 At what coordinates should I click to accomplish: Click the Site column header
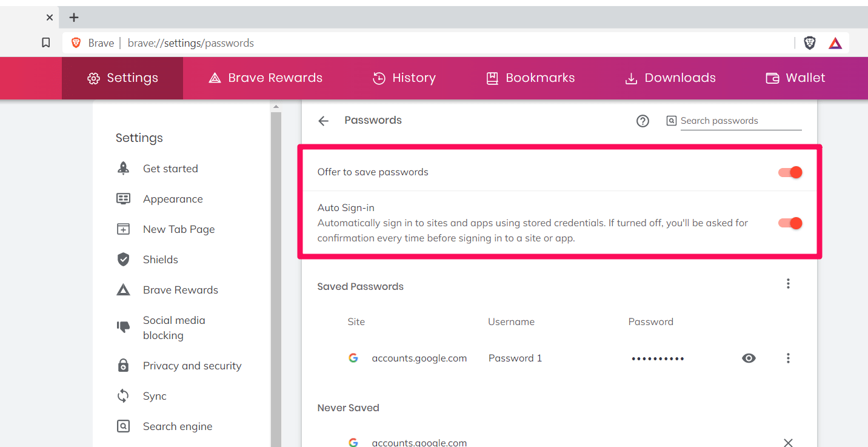point(356,322)
